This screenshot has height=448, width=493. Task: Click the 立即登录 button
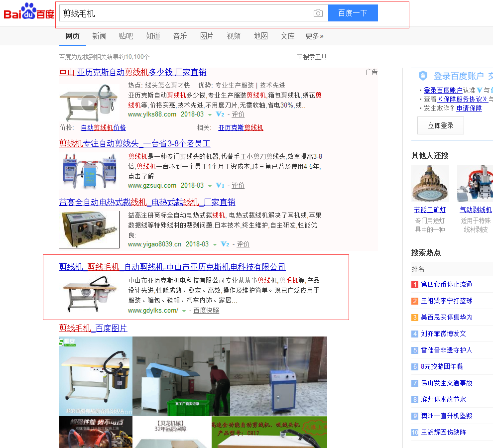pyautogui.click(x=440, y=125)
